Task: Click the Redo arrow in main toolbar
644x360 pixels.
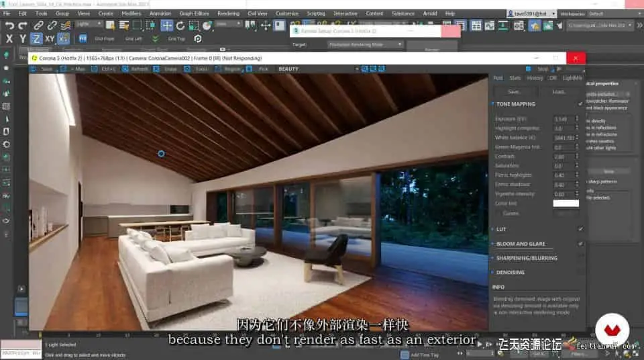Action: click(23, 26)
